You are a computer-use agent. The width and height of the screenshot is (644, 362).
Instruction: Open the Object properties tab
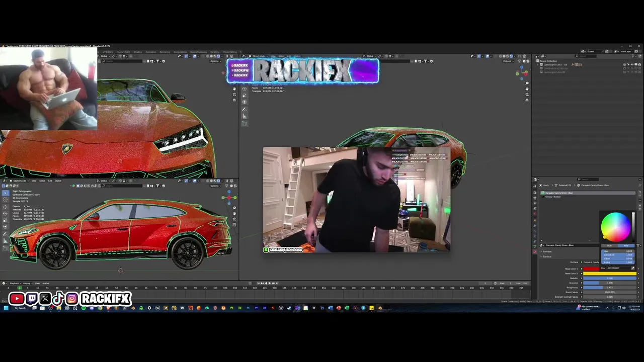pyautogui.click(x=535, y=220)
